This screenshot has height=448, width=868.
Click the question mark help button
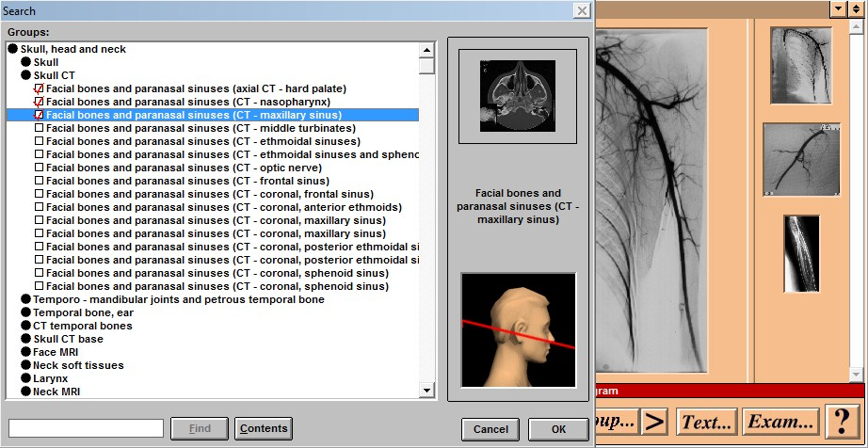tap(843, 421)
